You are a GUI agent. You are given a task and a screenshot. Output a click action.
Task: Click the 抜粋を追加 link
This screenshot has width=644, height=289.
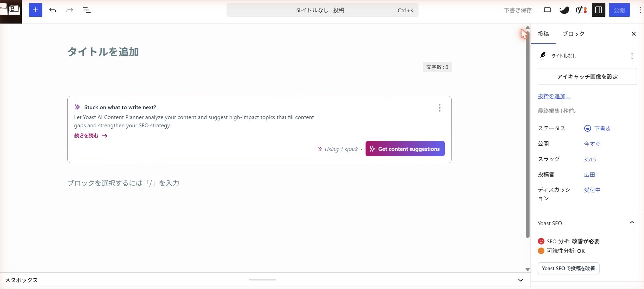554,96
